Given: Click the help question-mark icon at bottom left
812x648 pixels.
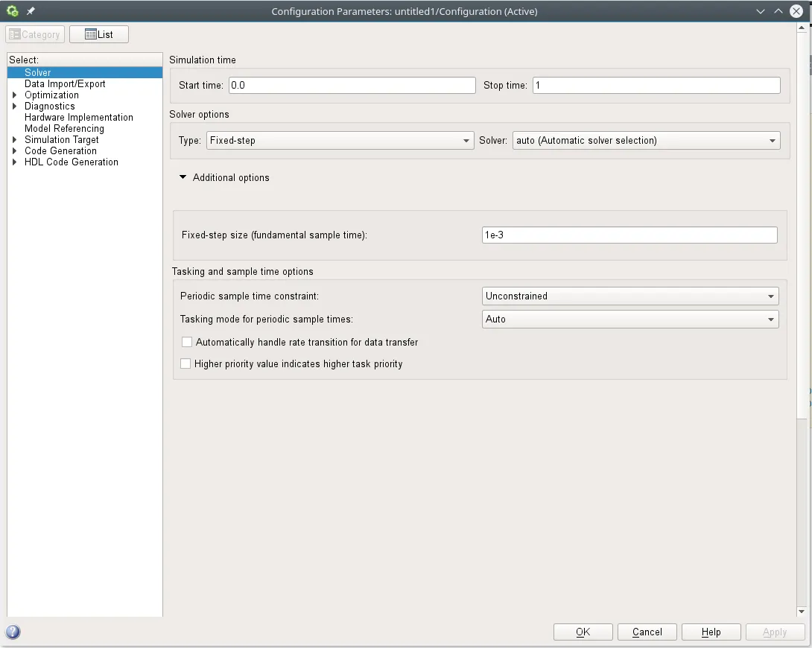Looking at the screenshot, I should pyautogui.click(x=13, y=632).
